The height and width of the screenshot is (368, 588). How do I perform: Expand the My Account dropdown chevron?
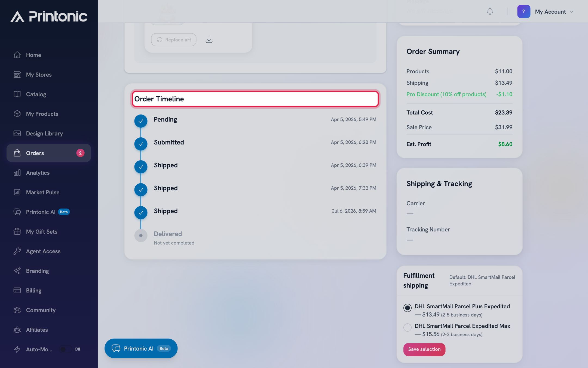572,12
